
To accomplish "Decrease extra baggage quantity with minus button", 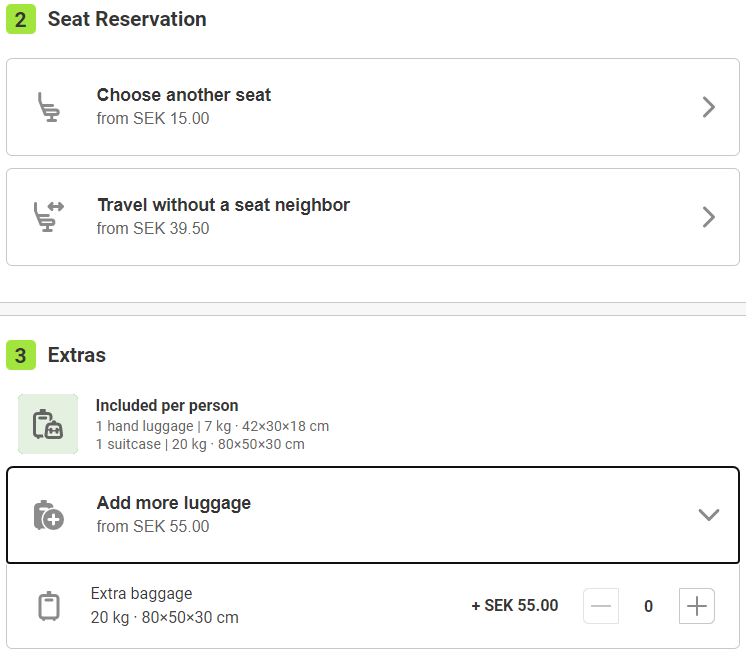I will tap(601, 606).
